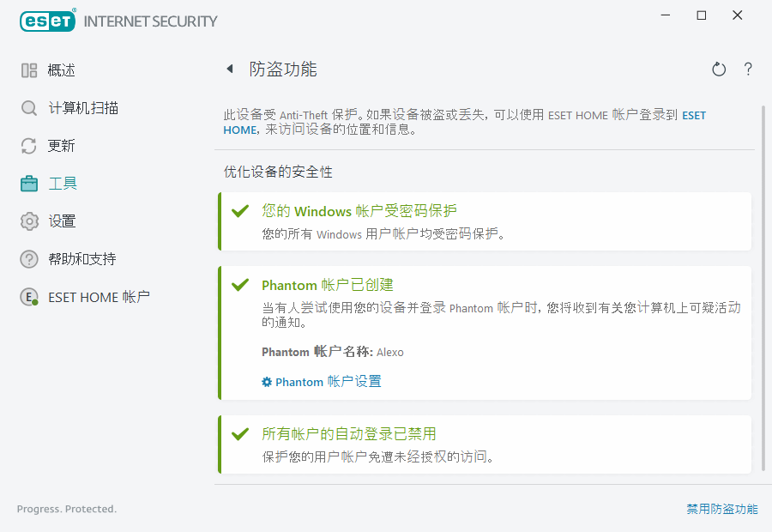Click the Windows 帐户受密码保护 status card

[x=485, y=221]
